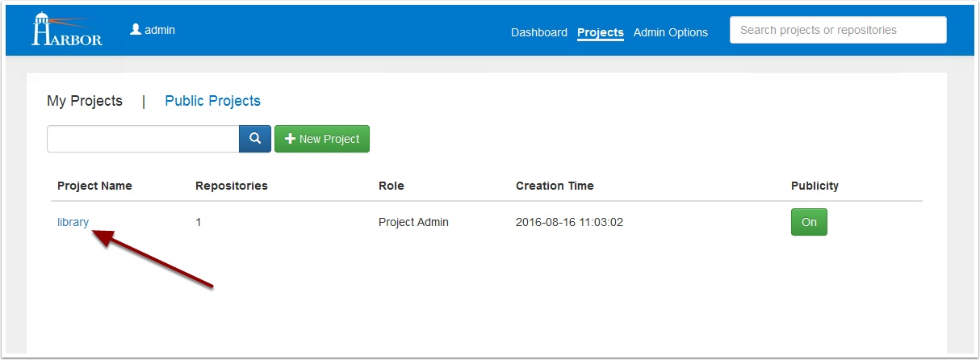
Task: Select the My Projects tab
Action: [85, 101]
